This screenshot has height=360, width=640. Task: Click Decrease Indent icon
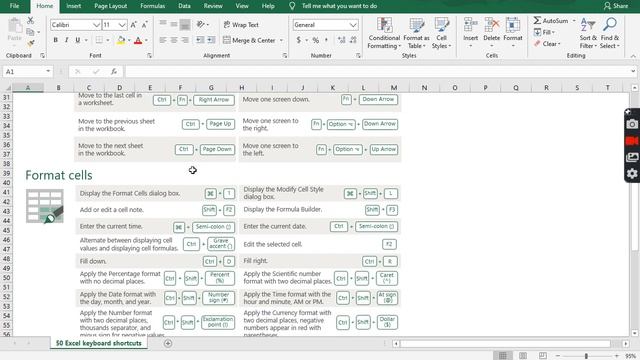pyautogui.click(x=200, y=40)
